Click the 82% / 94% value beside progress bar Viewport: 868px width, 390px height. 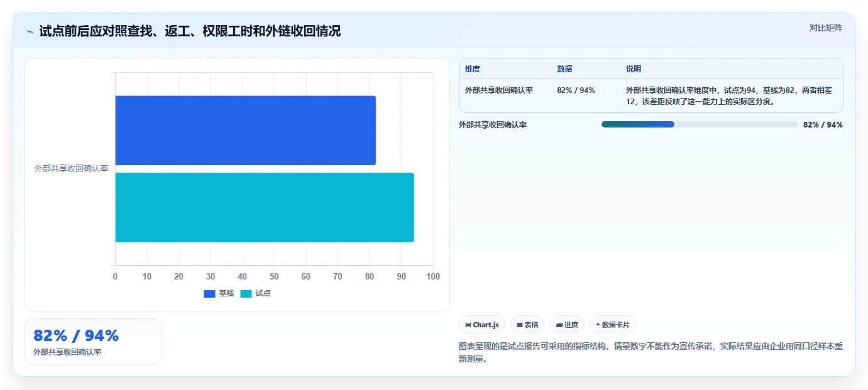823,124
